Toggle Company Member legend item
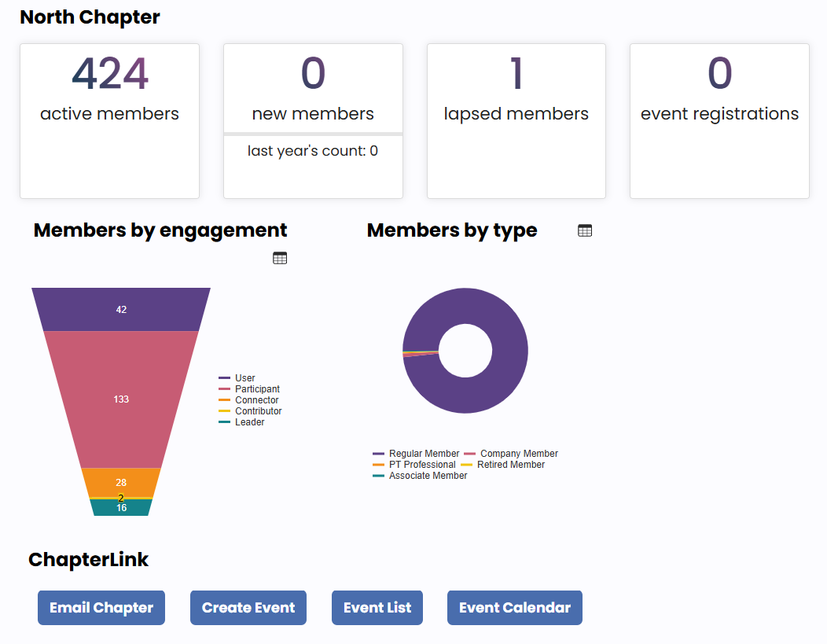Image resolution: width=827 pixels, height=644 pixels. [x=519, y=454]
